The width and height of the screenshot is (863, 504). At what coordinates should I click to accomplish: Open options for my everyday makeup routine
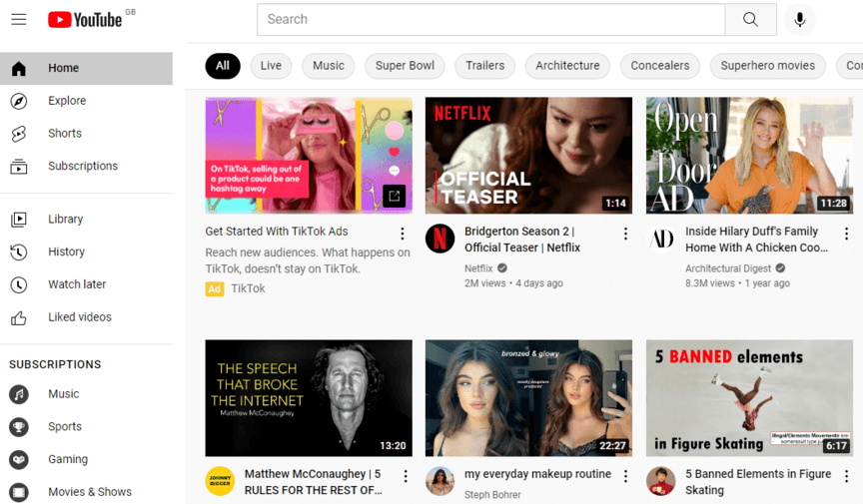625,476
